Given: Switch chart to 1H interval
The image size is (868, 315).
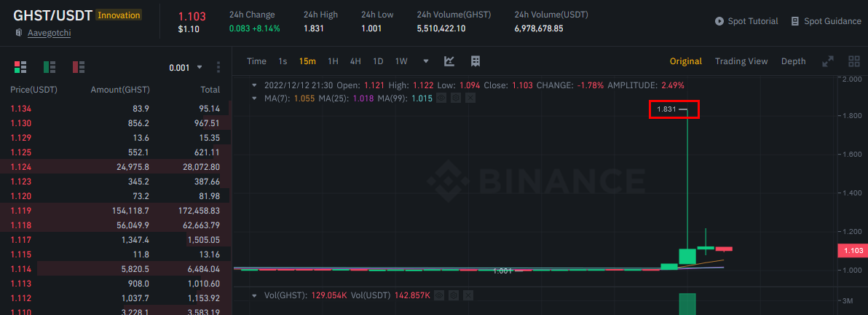Looking at the screenshot, I should click(333, 61).
